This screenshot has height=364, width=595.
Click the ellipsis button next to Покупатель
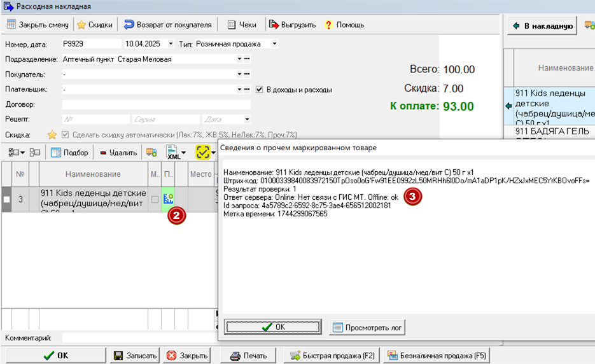tap(247, 74)
